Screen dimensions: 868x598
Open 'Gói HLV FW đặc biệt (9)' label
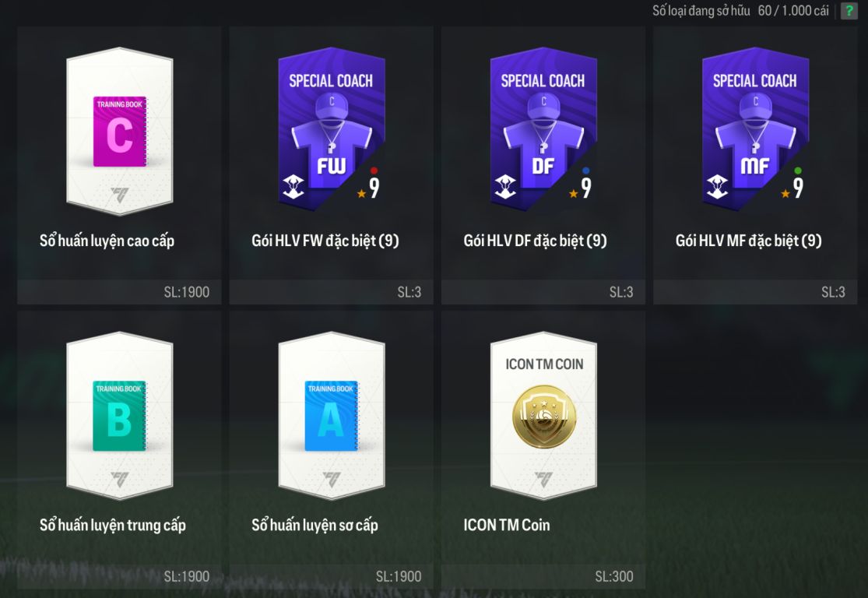pos(325,241)
